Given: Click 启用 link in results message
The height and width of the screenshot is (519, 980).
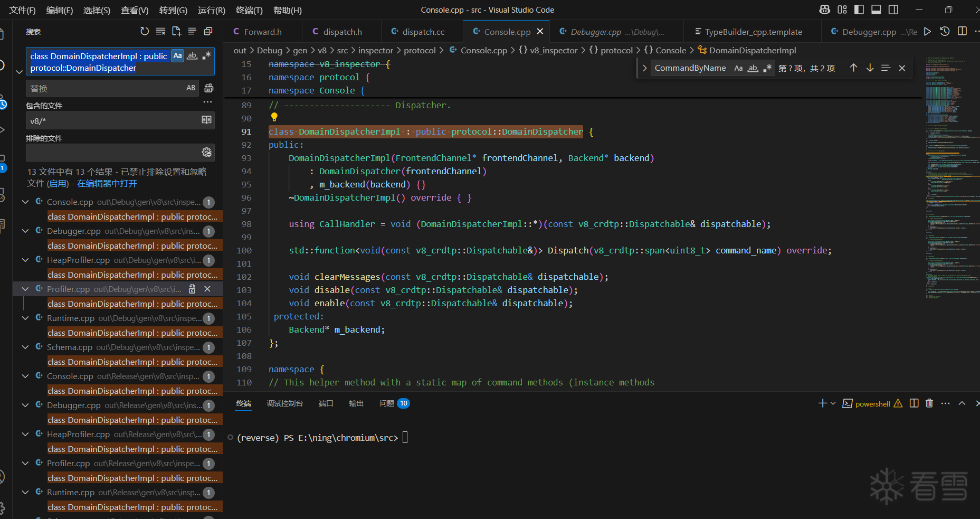Looking at the screenshot, I should pos(58,183).
